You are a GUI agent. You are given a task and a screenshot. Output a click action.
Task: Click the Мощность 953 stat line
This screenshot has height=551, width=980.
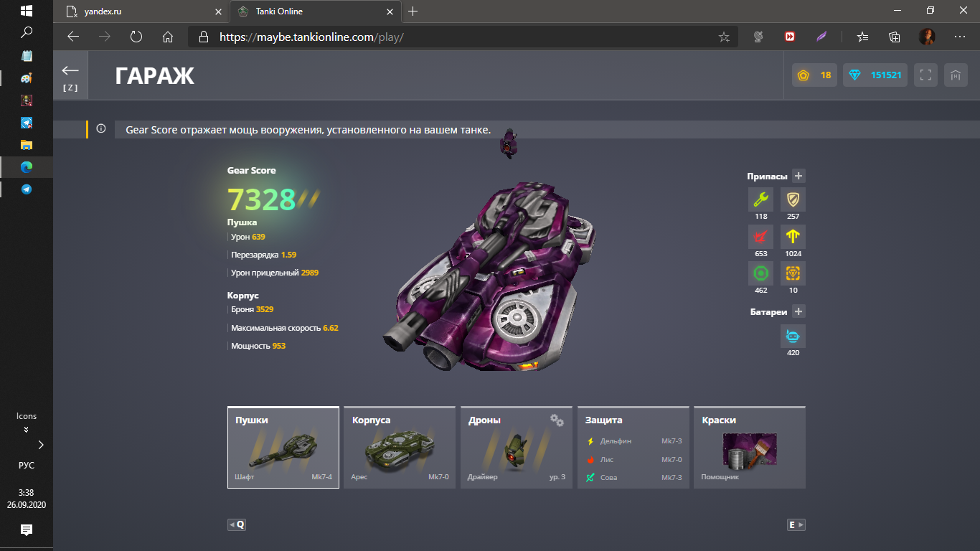coord(258,346)
